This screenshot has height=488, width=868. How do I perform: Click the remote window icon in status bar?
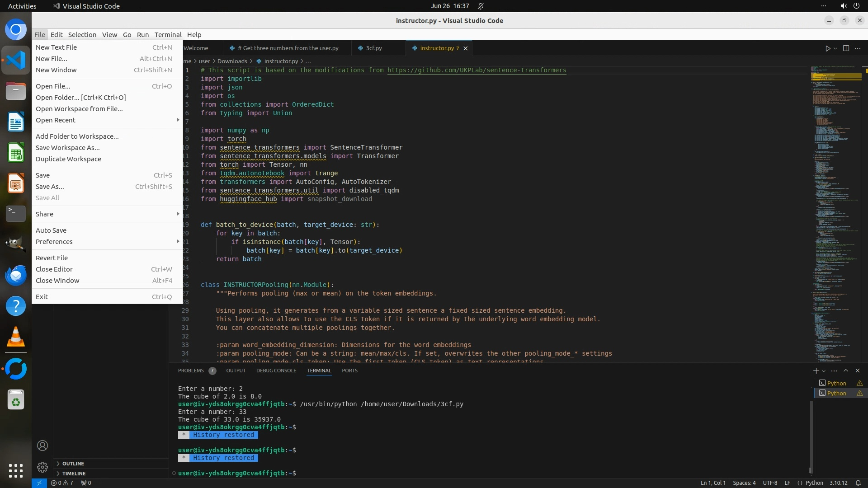click(x=39, y=483)
